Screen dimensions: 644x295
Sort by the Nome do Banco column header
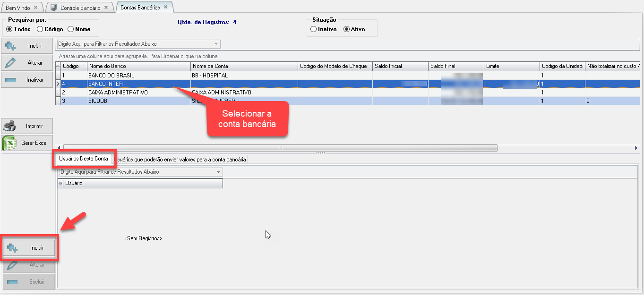[138, 66]
